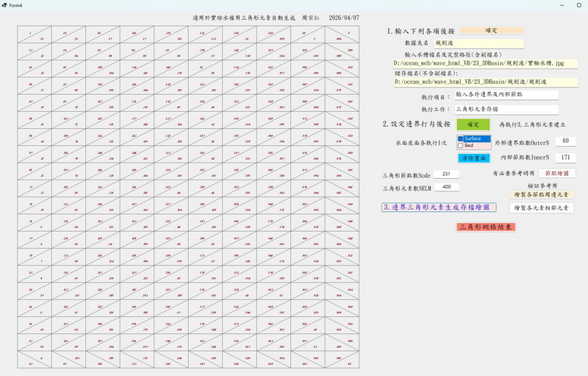Screen dimensions: 588x376
Task: Select the NELM element count field
Action: click(x=446, y=187)
